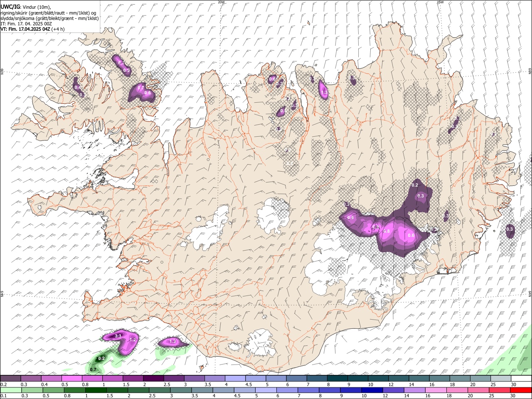
Task: Click the light grey 25 snow legend swatch
Action: pyautogui.click(x=501, y=378)
